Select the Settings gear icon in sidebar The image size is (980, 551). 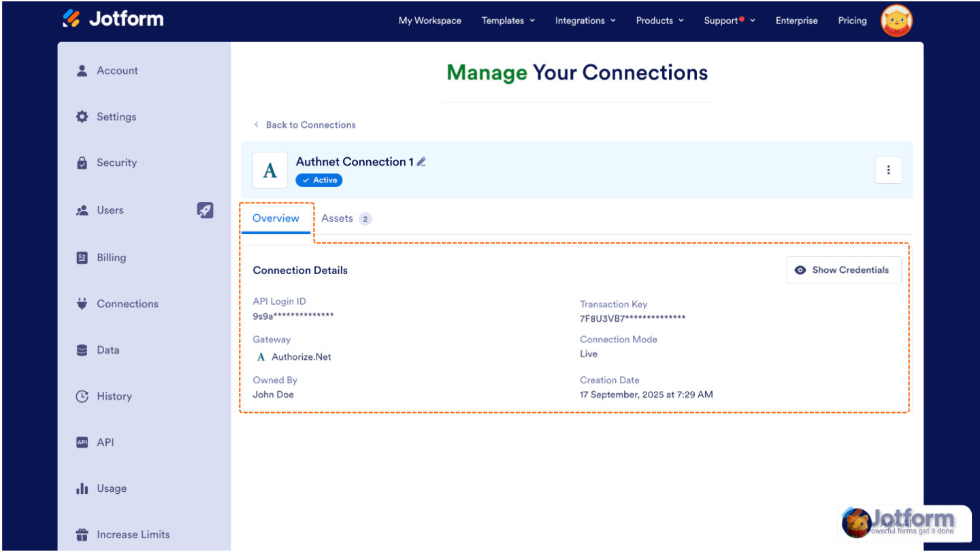pyautogui.click(x=82, y=116)
